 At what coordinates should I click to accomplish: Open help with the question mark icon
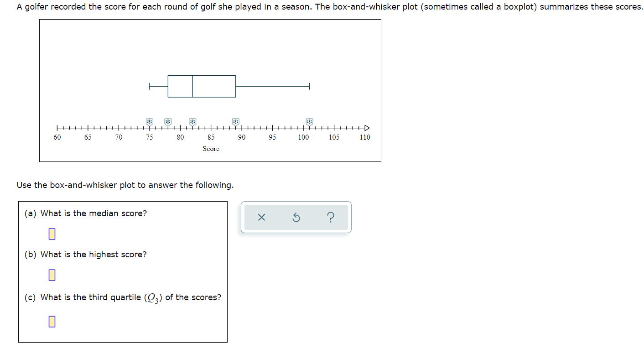330,218
